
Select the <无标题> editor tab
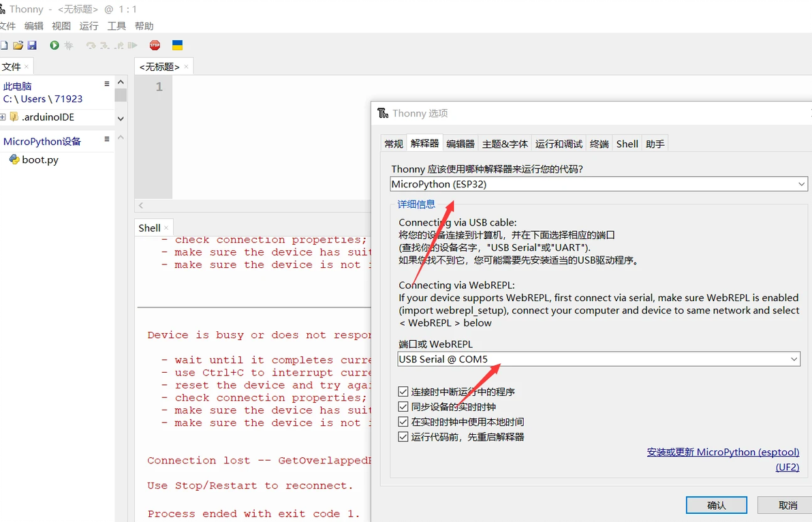159,67
